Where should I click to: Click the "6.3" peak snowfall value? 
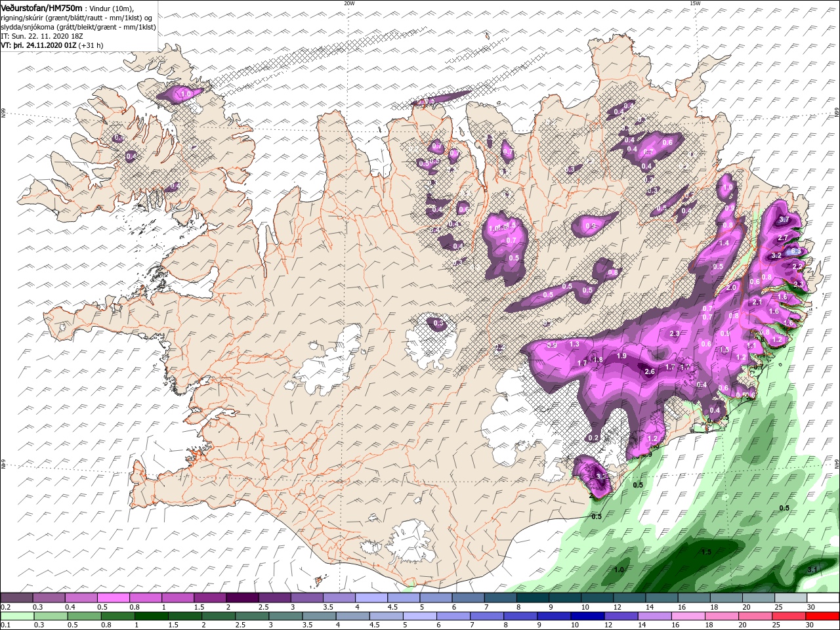tap(795, 251)
